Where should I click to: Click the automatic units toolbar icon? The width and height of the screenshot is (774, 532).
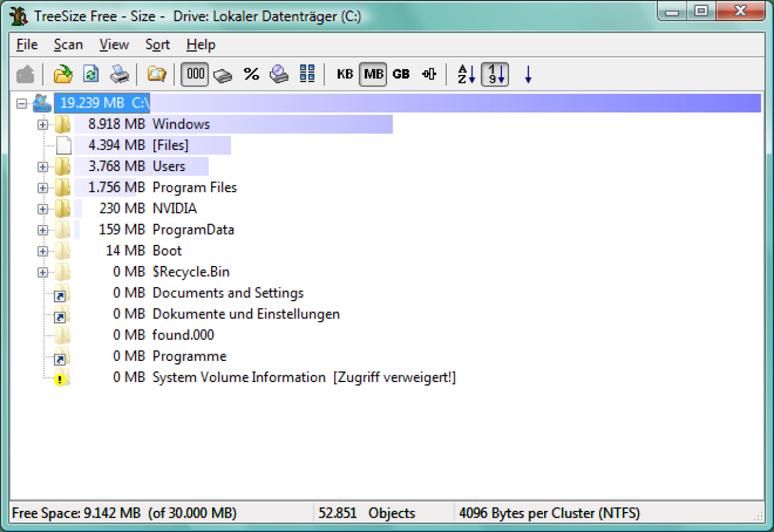(x=429, y=74)
